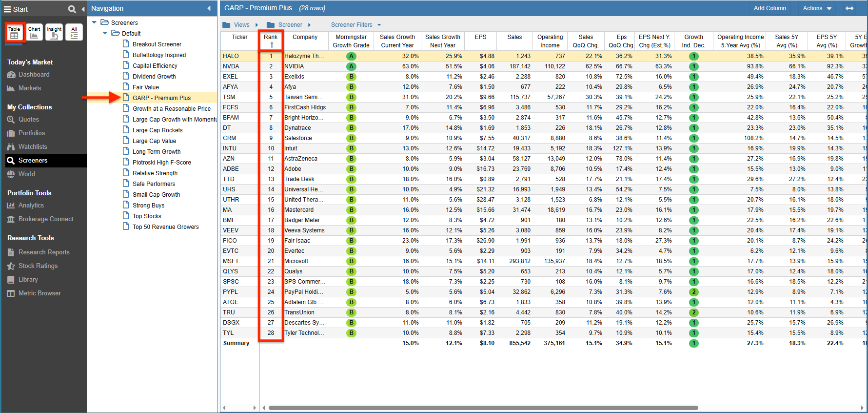
Task: Click the Screener breadcrumb folder icon
Action: coord(271,25)
